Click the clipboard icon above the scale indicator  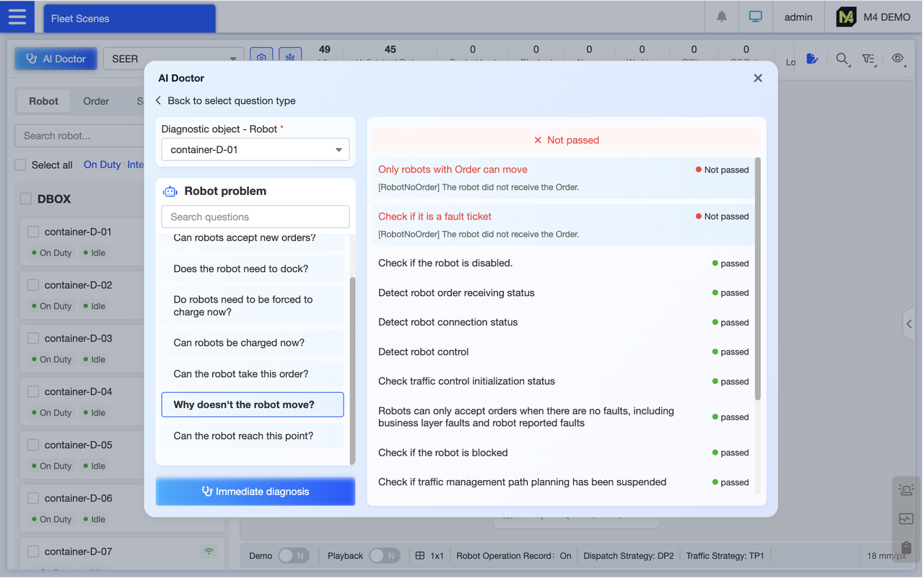(x=906, y=547)
